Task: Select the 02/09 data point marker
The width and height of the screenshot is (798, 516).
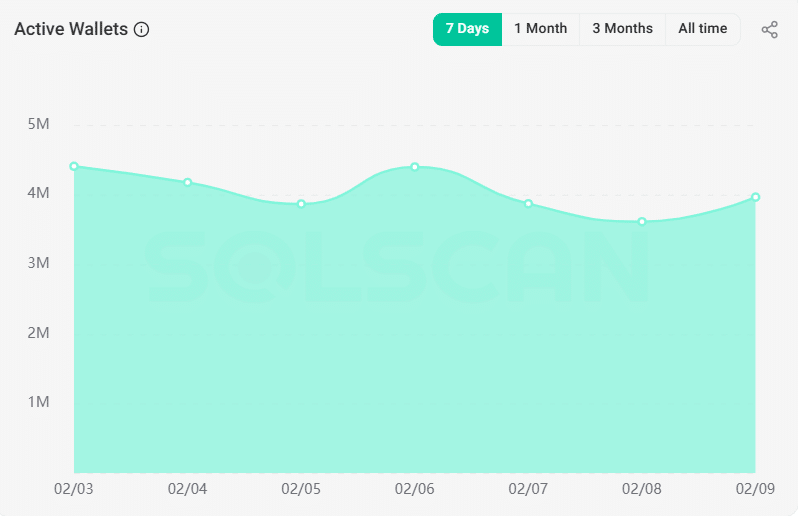Action: [x=755, y=197]
